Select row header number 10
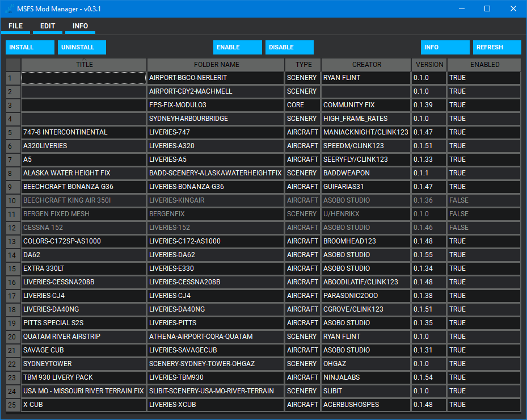The width and height of the screenshot is (527, 420). tap(14, 200)
